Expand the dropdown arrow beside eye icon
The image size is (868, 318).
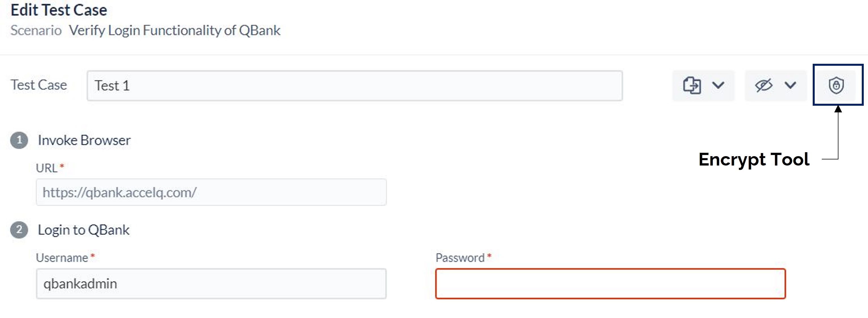coord(790,85)
